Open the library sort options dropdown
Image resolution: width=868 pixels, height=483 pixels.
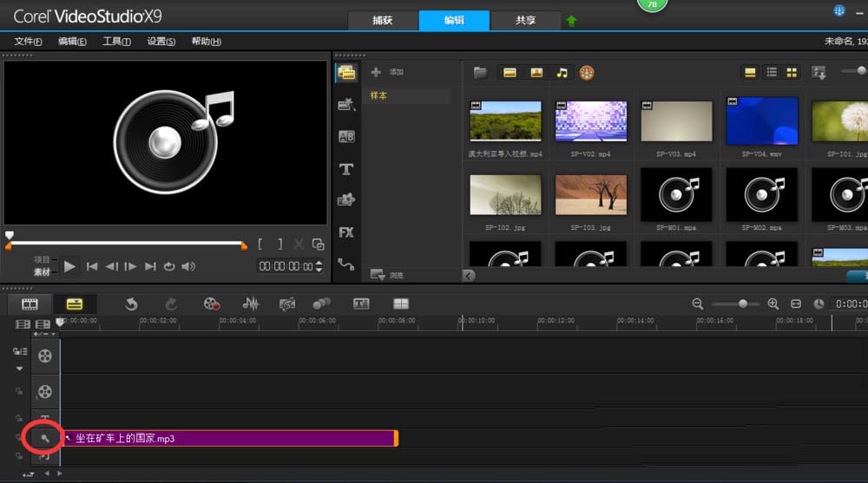point(818,72)
